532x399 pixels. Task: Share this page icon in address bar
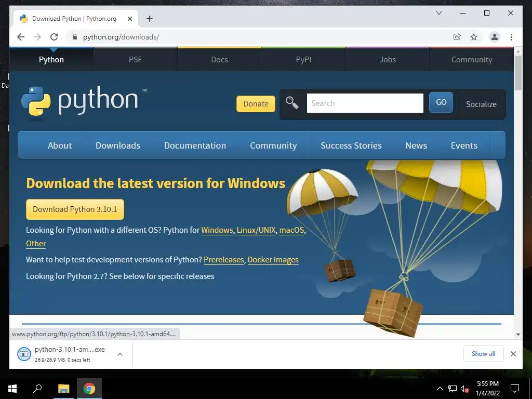[457, 37]
